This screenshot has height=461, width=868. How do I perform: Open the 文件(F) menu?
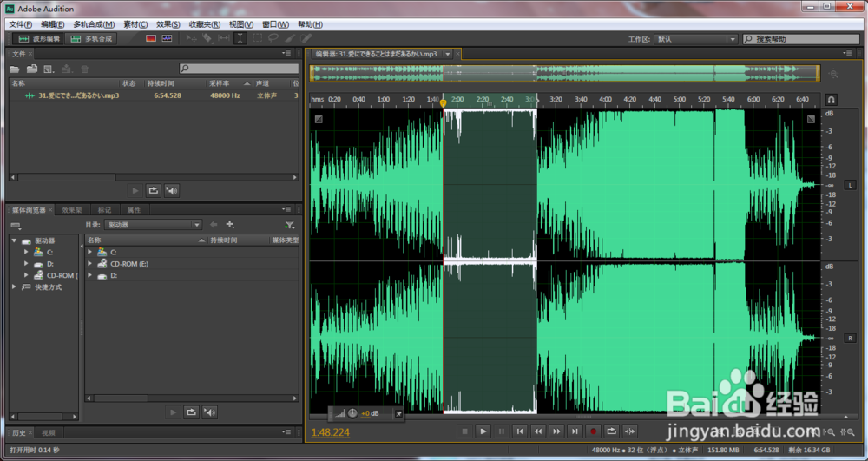click(21, 24)
